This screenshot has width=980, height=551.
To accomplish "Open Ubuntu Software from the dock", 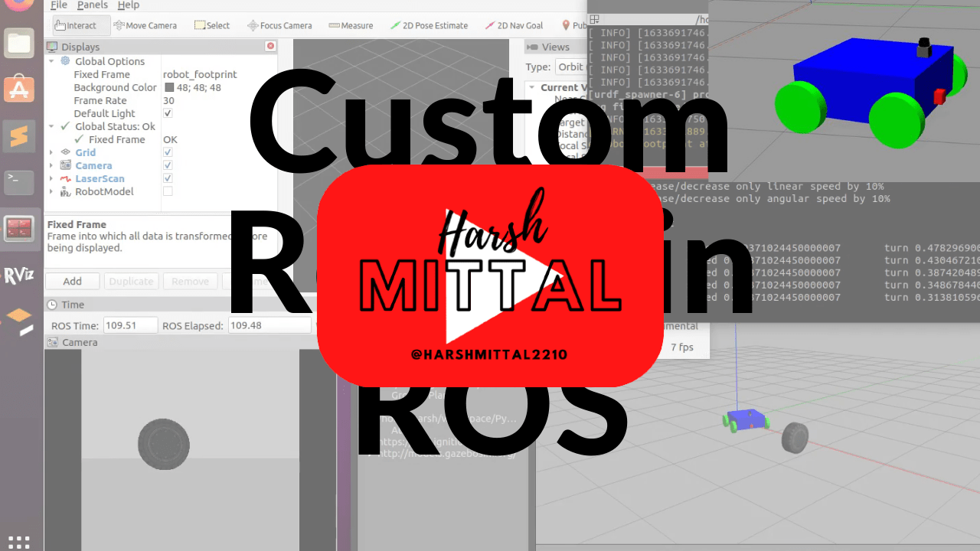I will click(19, 90).
